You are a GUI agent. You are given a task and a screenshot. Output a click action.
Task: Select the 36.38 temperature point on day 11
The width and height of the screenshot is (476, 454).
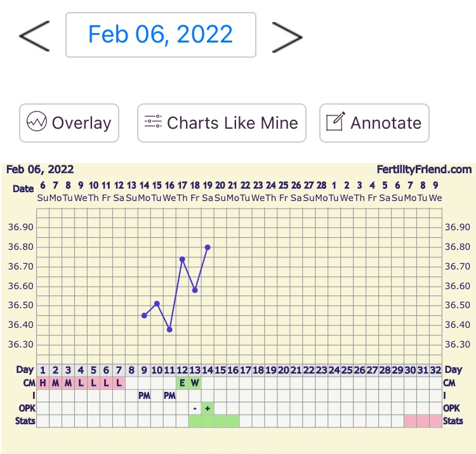click(169, 329)
